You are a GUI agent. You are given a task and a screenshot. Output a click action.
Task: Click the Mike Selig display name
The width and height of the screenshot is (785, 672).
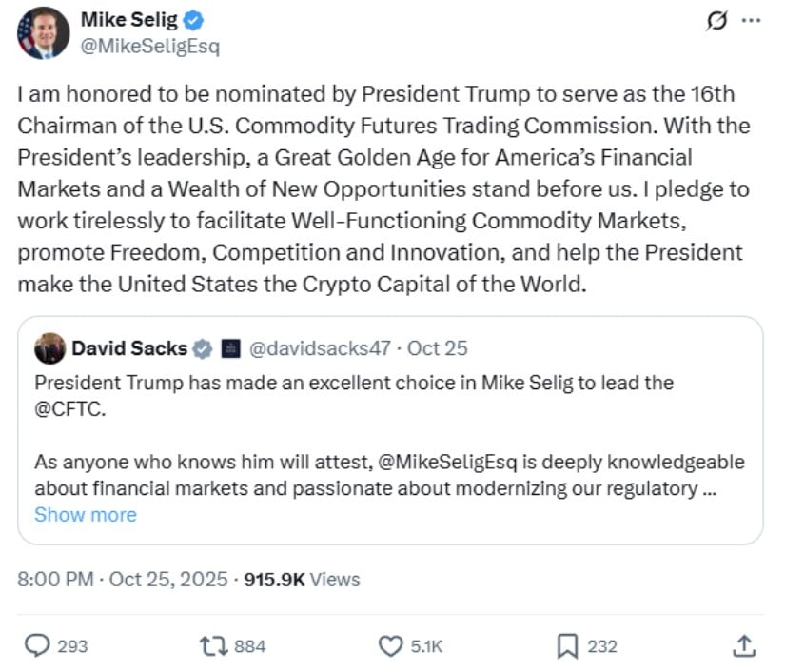tap(129, 20)
